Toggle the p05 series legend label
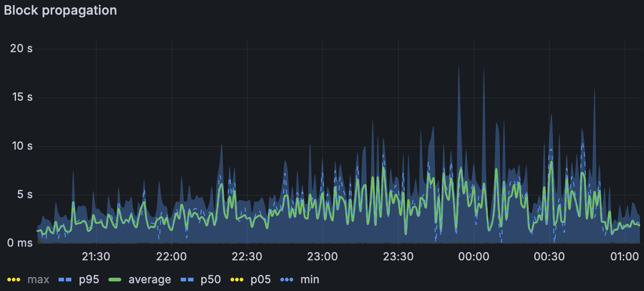Screen dimensions: 644x291 (x=261, y=279)
